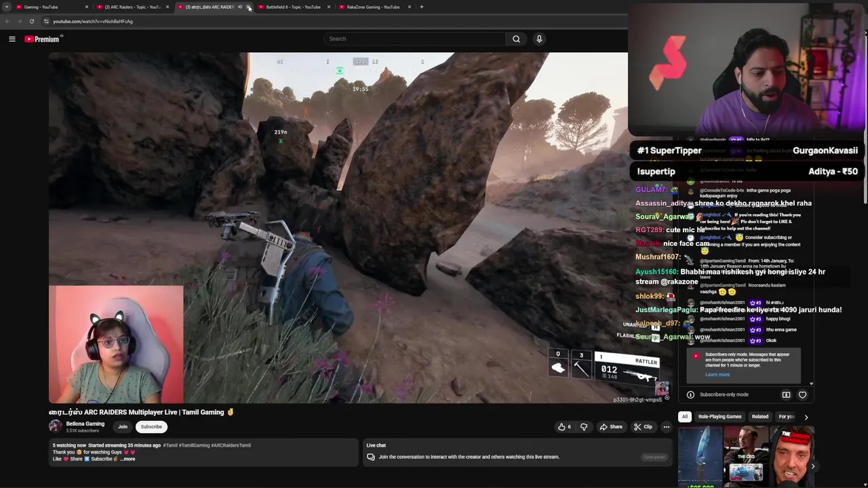
Task: Click Learn more about subscribers-only mode
Action: (x=717, y=374)
